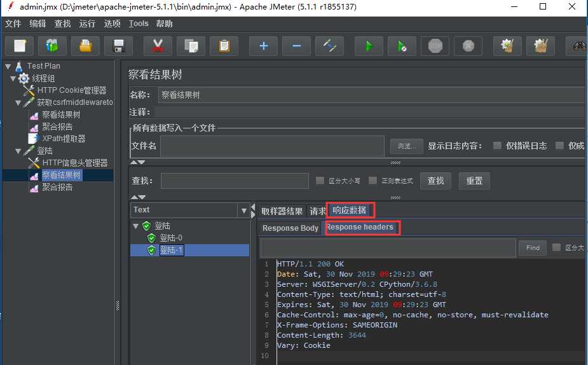Click the New test plan toolbar icon
The width and height of the screenshot is (588, 365).
(x=20, y=46)
